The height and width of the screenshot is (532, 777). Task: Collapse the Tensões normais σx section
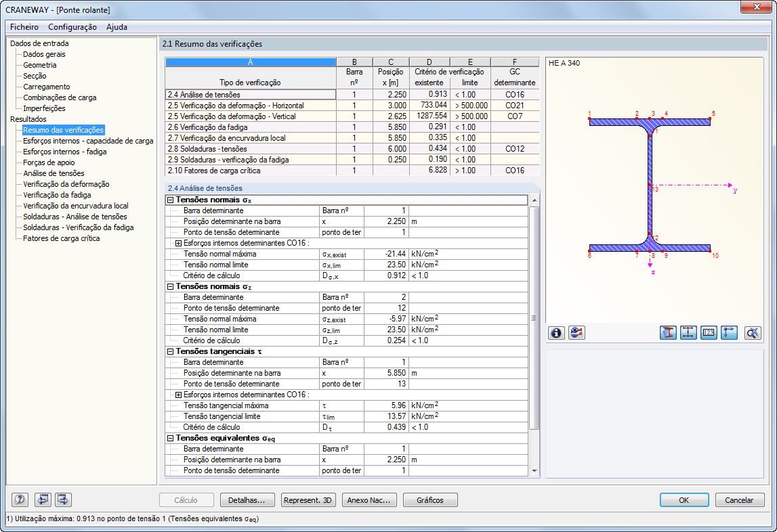pyautogui.click(x=170, y=200)
